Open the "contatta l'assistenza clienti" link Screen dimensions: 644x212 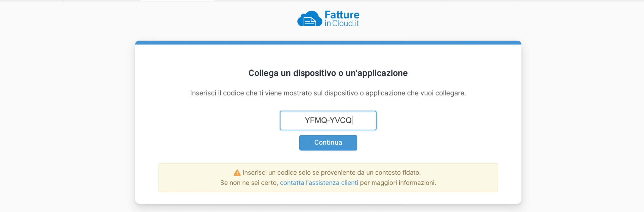(319, 183)
